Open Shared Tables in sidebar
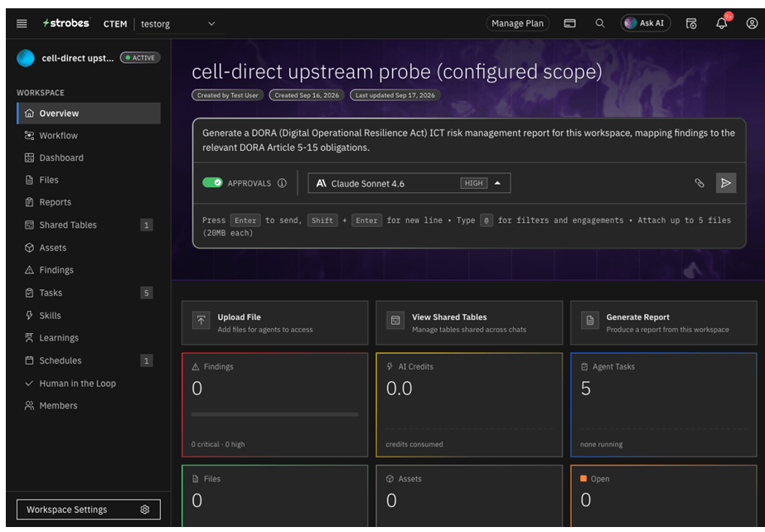The width and height of the screenshot is (765, 532). (89, 225)
